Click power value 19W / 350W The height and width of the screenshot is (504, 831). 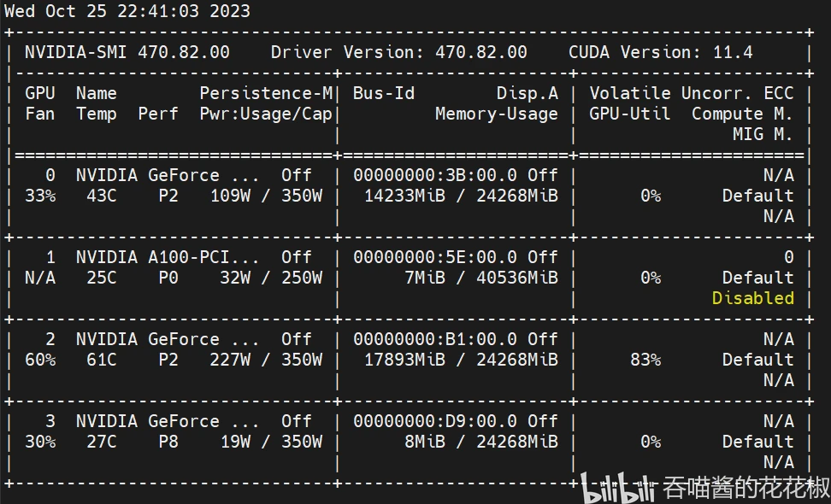pos(271,442)
